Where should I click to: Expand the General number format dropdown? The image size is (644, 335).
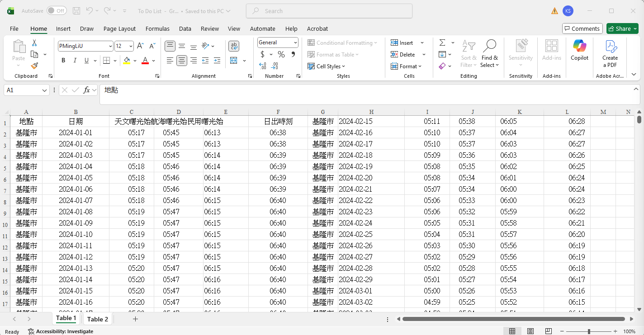click(295, 42)
